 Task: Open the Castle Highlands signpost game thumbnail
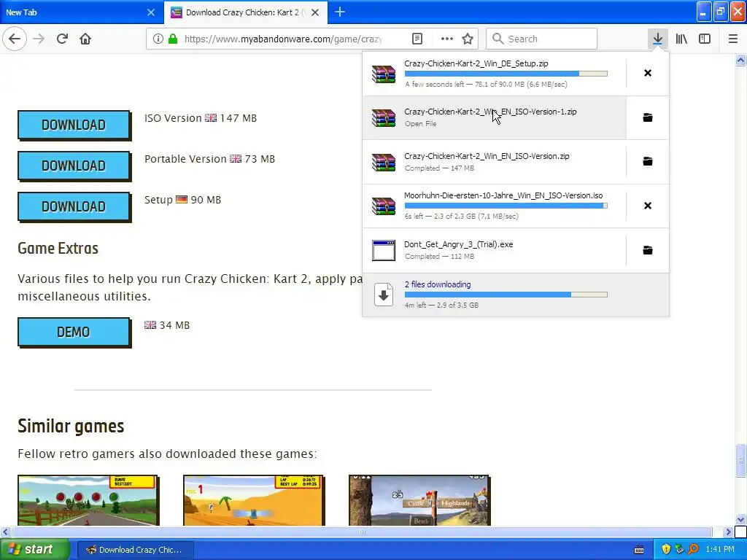pos(419,500)
